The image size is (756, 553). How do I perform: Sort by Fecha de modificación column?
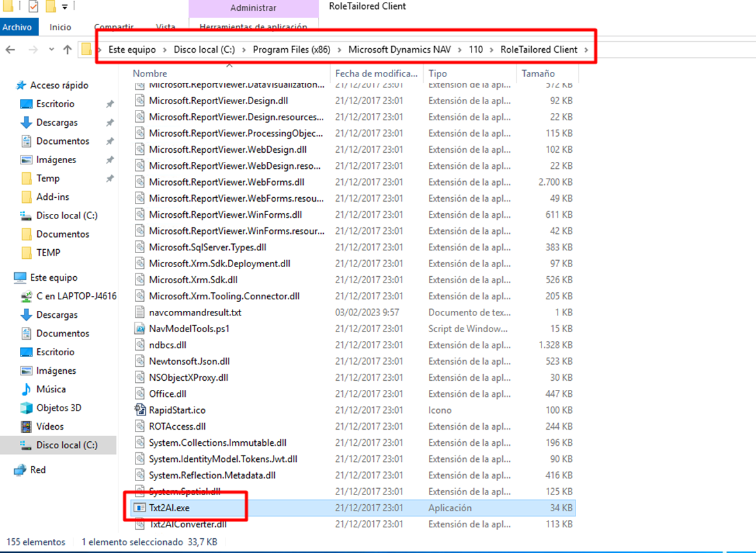tap(376, 73)
